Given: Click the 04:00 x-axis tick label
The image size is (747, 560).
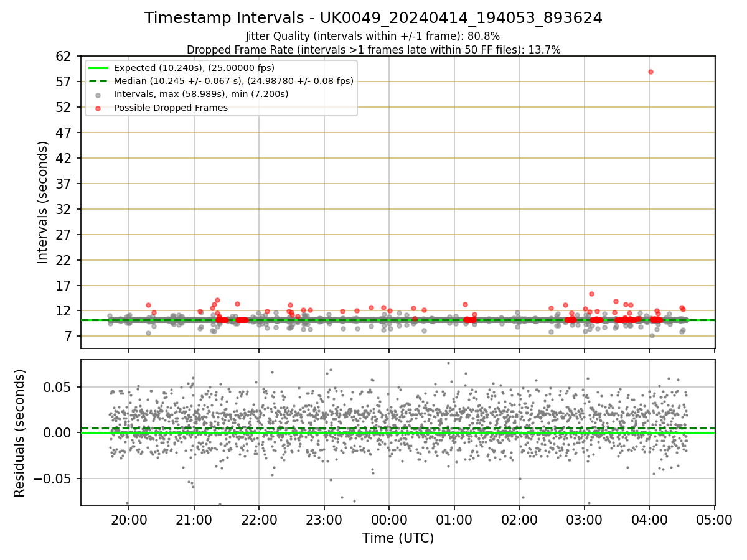Looking at the screenshot, I should pos(649,520).
